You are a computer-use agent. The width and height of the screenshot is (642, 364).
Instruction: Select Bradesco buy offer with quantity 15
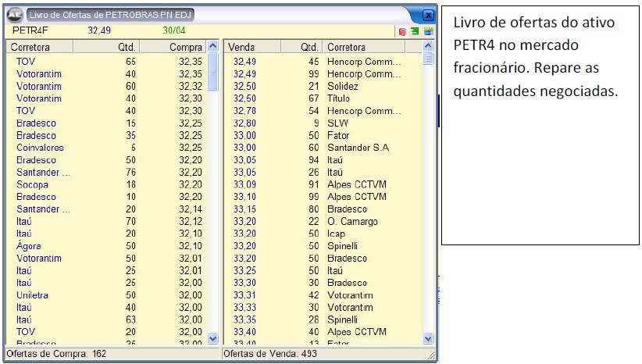[x=106, y=123]
